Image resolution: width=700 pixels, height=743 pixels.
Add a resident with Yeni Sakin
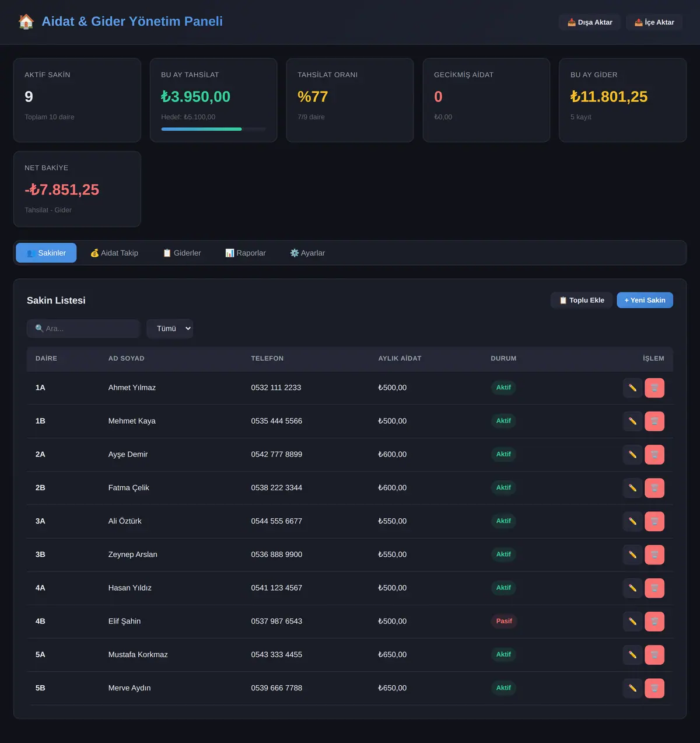[645, 300]
